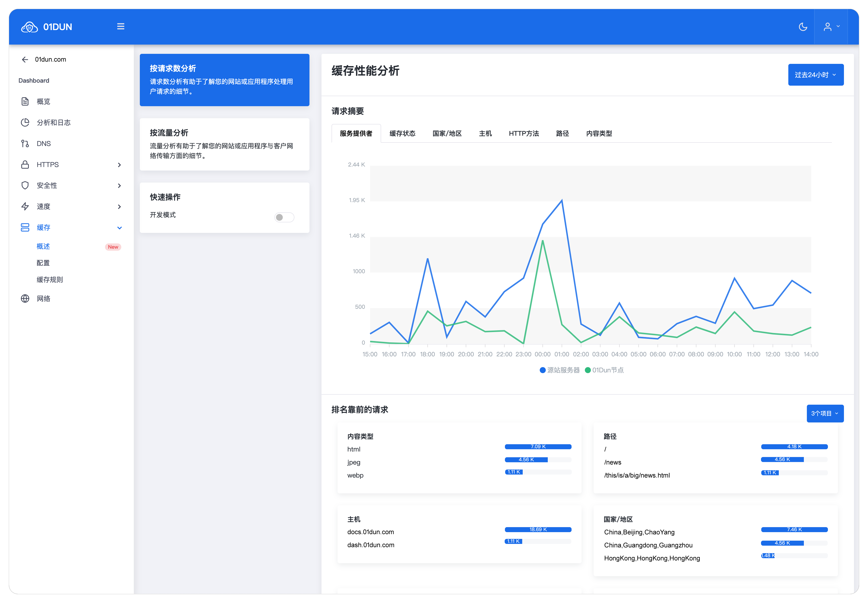Toggle the 开发模式 switch
Viewport: 868px width, 603px height.
click(x=284, y=217)
